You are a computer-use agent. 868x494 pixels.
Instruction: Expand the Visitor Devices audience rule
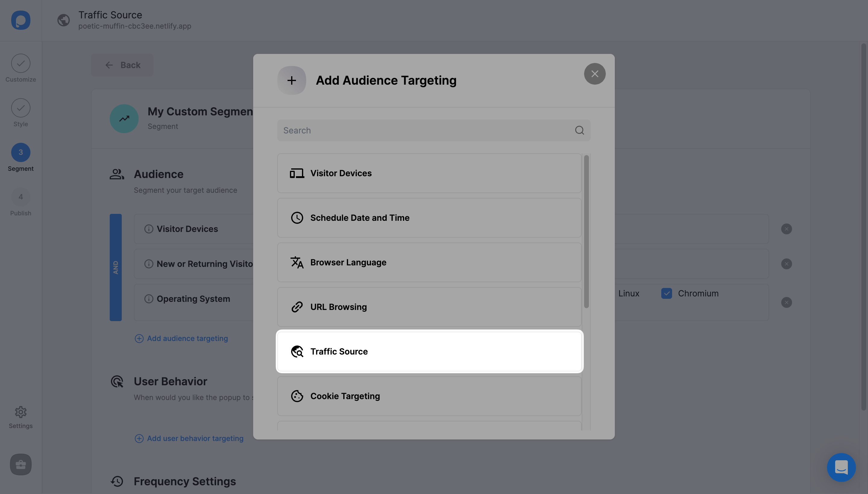click(x=187, y=229)
